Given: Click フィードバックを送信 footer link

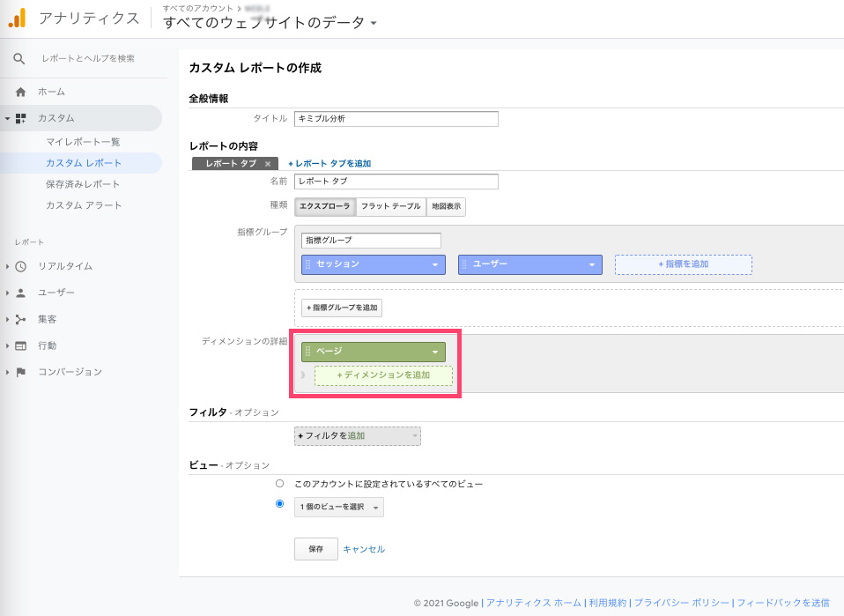Looking at the screenshot, I should pos(783,603).
